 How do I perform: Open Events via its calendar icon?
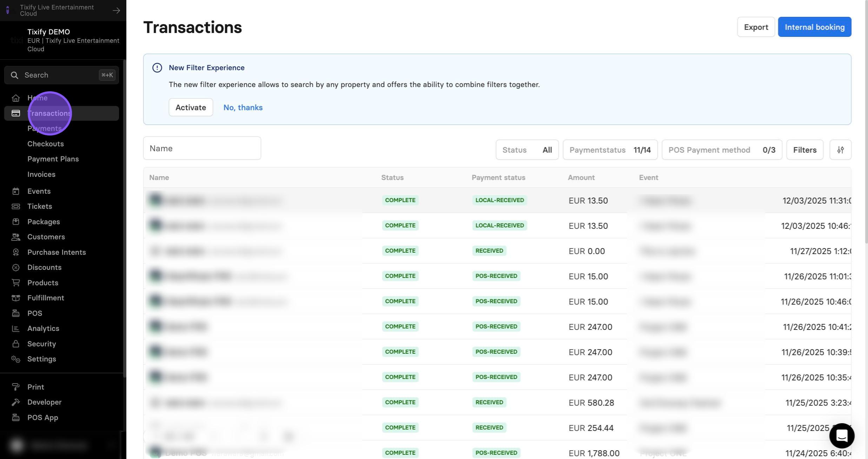point(15,191)
